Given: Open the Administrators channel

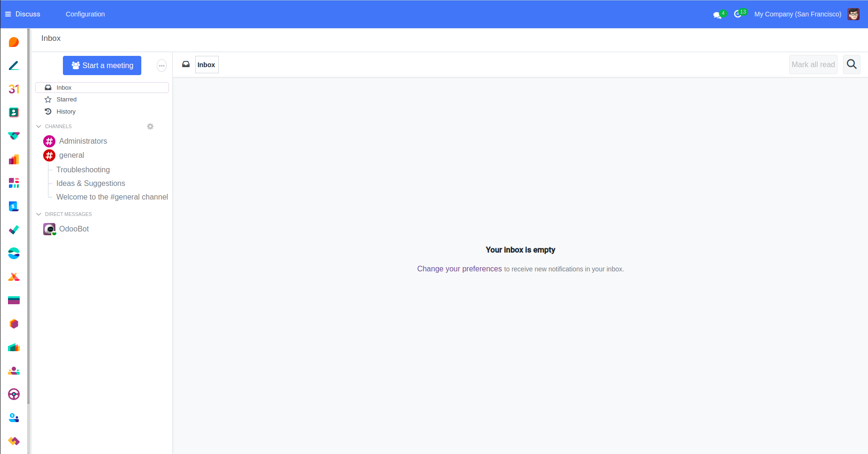Looking at the screenshot, I should (x=83, y=141).
